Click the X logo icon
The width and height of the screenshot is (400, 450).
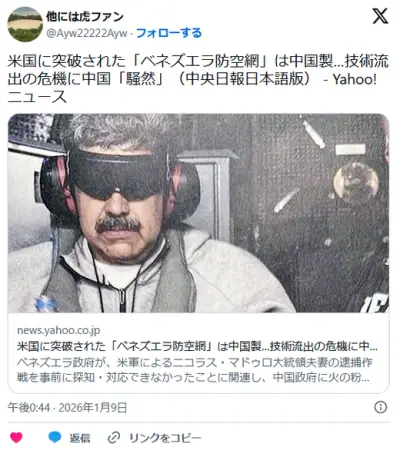click(x=380, y=16)
